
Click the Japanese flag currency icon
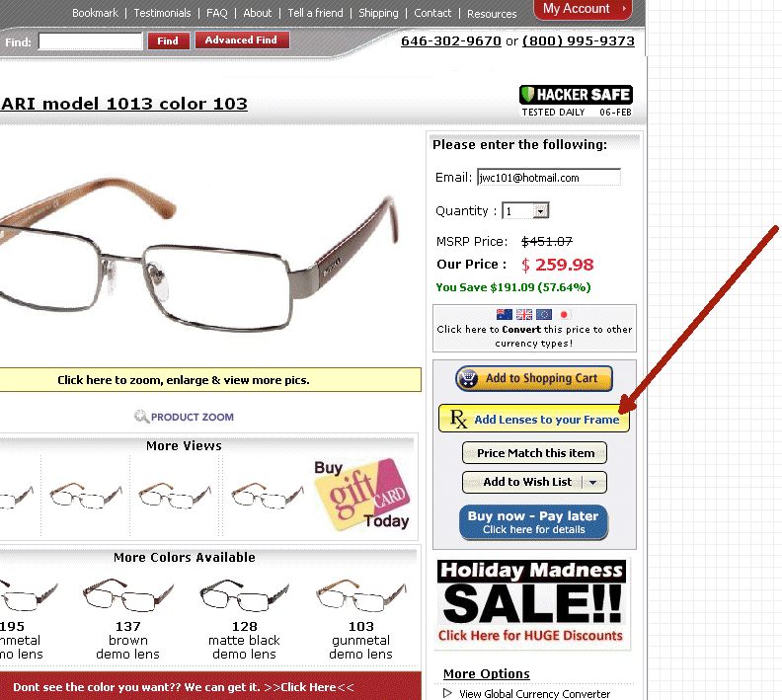point(564,315)
